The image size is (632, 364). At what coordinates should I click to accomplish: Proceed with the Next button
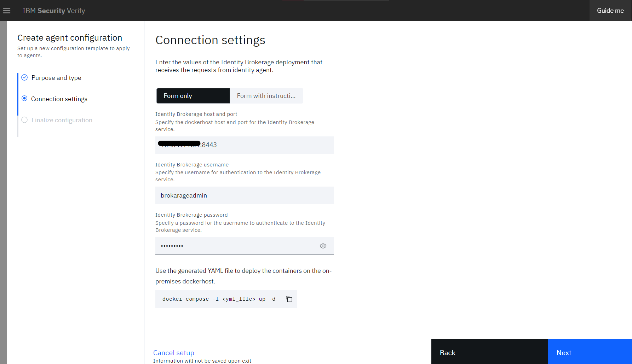coord(590,352)
